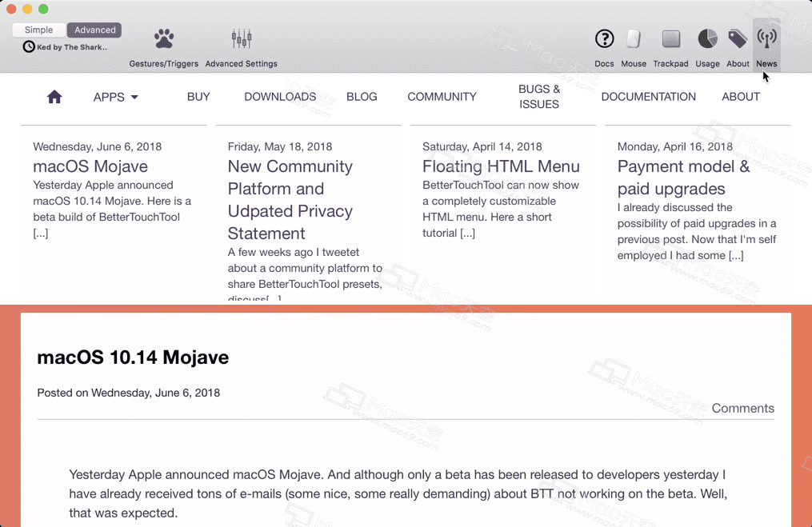Open the About tag icon
812x527 pixels.
pyautogui.click(x=738, y=38)
